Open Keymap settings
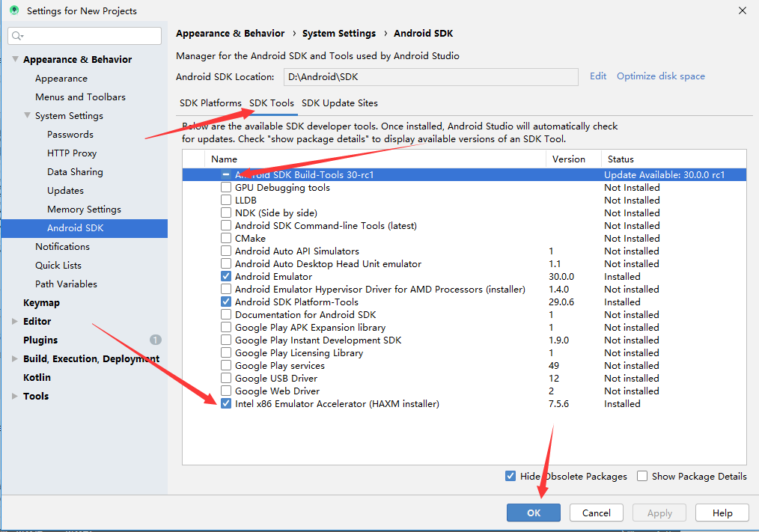This screenshot has width=759, height=532. pos(42,303)
